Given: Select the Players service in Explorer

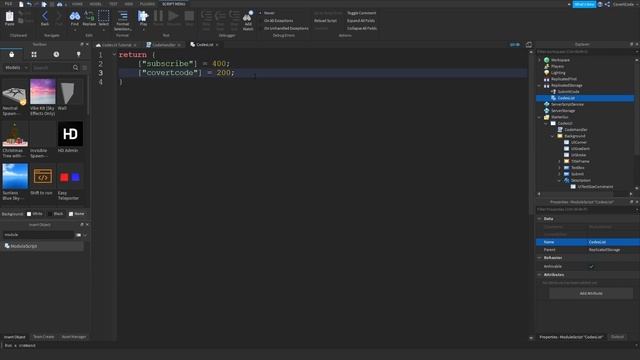Looking at the screenshot, I should coord(557,66).
